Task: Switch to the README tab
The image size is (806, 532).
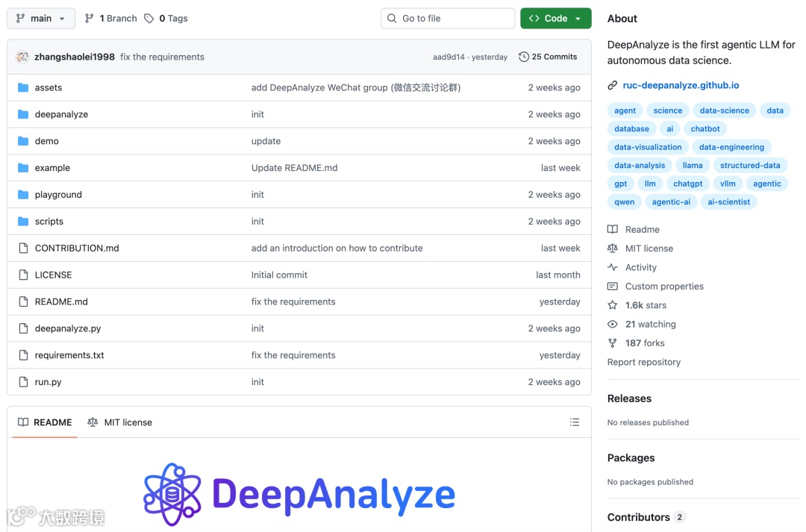Action: pyautogui.click(x=45, y=422)
